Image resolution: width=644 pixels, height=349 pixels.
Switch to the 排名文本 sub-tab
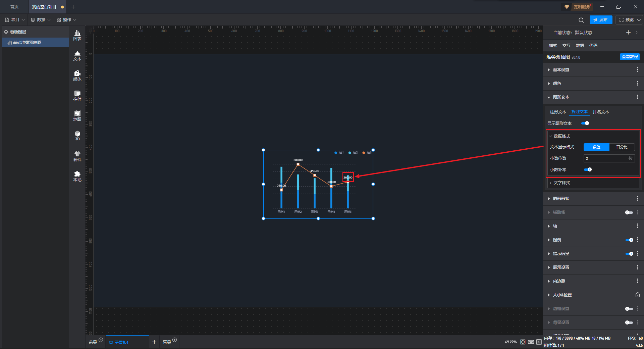coord(601,112)
